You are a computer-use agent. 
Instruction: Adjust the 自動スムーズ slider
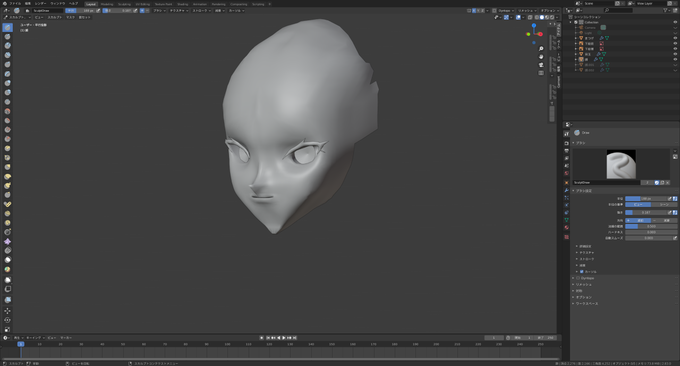tap(649, 238)
